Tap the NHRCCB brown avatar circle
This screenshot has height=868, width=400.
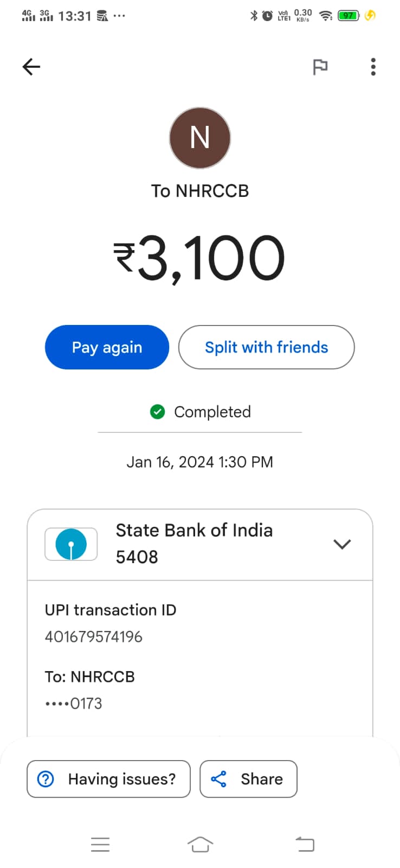click(x=200, y=138)
